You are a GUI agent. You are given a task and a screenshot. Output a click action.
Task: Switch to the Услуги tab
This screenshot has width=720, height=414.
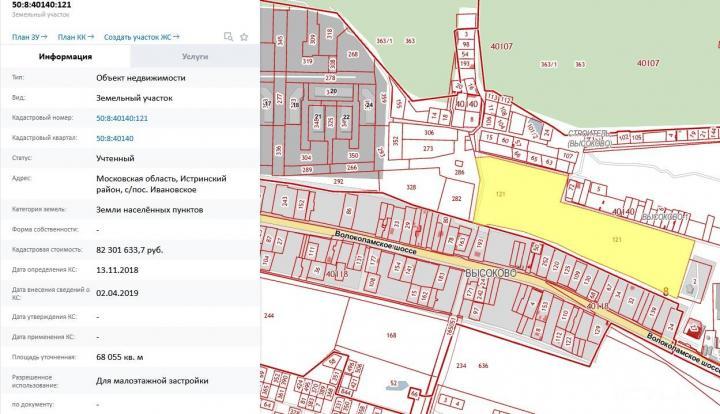click(196, 57)
